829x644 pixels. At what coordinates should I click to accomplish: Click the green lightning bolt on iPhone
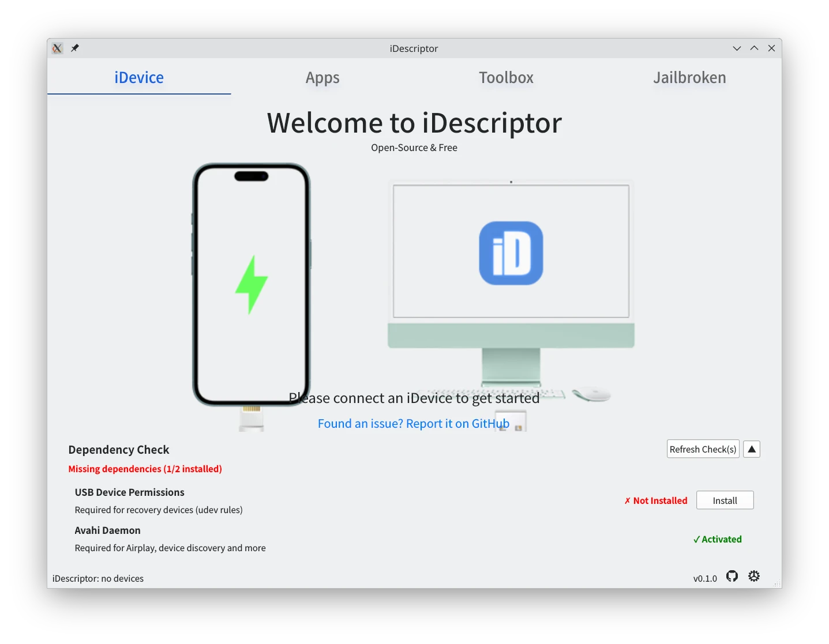(x=252, y=284)
